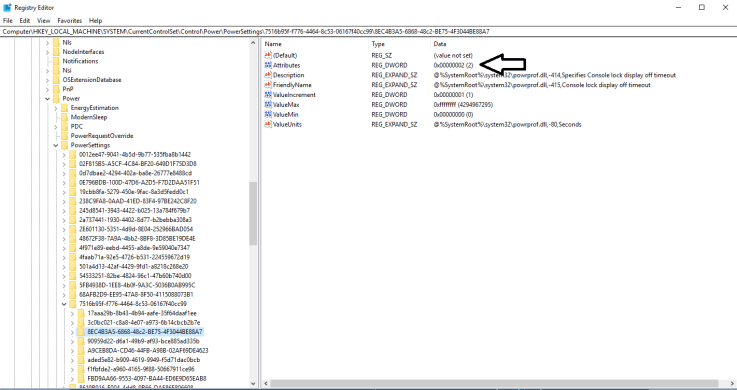The height and width of the screenshot is (390, 737).
Task: Click the tree pane vertical scrollbar thumb
Action: 254,214
